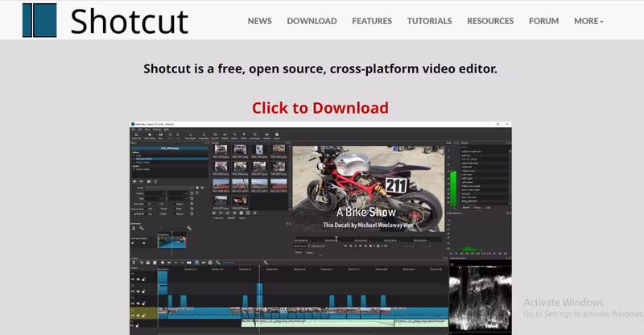Image resolution: width=644 pixels, height=335 pixels.
Task: Open the FEATURES navigation item
Action: (372, 21)
